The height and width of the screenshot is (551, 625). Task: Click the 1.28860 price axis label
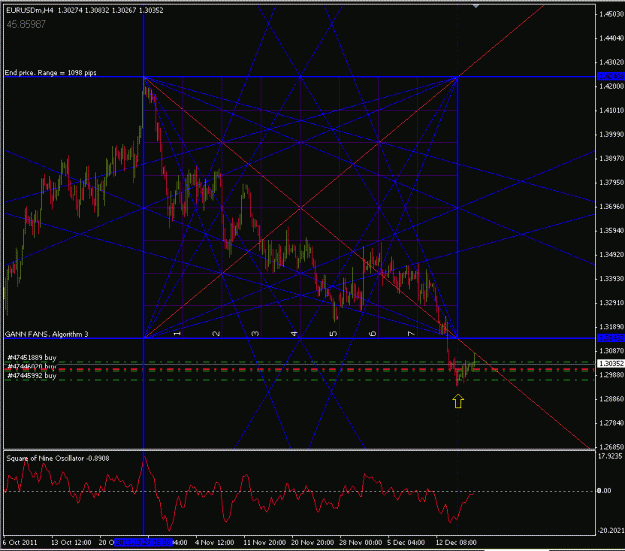611,399
